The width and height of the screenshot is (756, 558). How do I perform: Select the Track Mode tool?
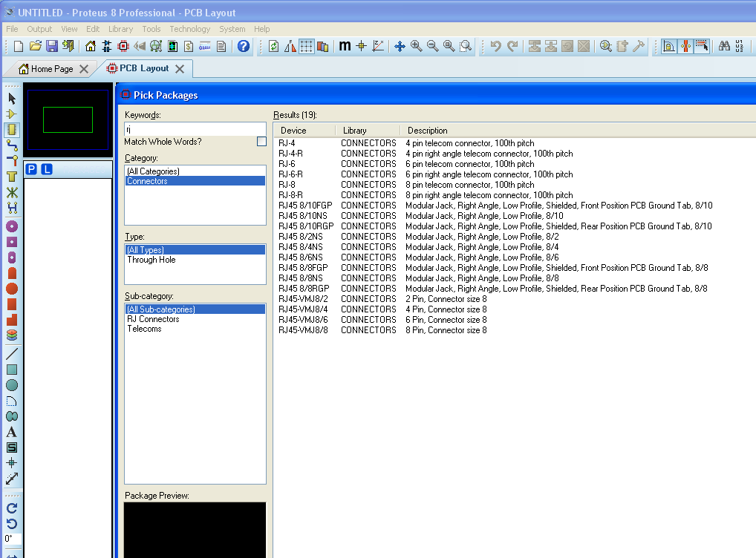tap(12, 145)
